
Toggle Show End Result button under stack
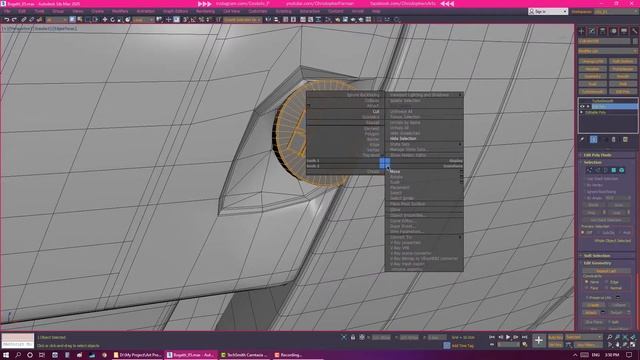[593, 140]
